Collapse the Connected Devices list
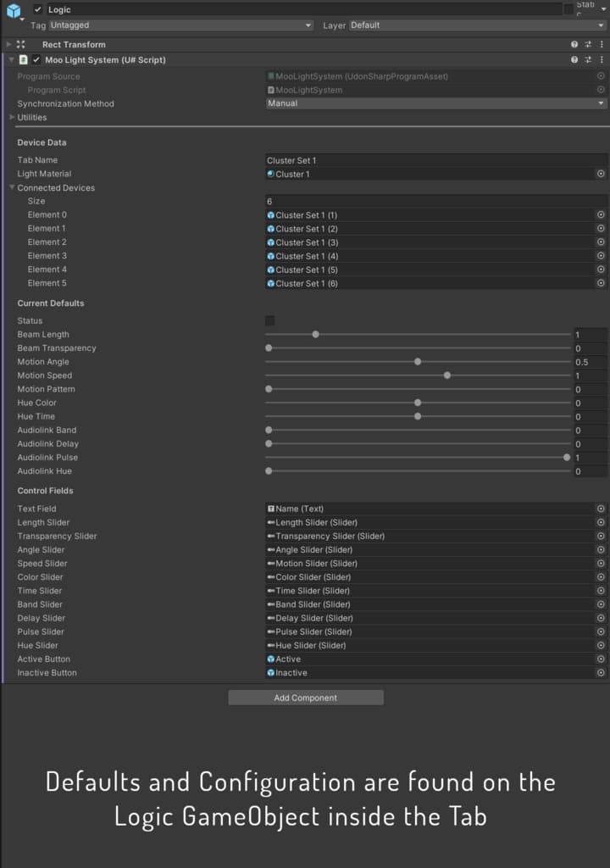The width and height of the screenshot is (610, 868). 13,187
